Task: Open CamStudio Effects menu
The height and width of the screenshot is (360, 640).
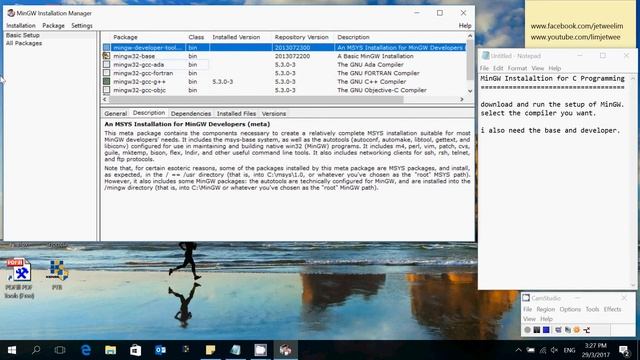Action: pyautogui.click(x=612, y=309)
